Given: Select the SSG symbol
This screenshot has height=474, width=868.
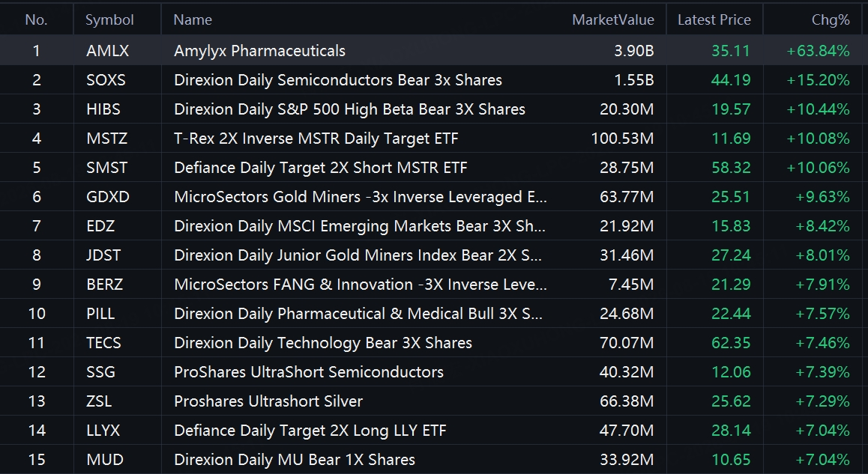Looking at the screenshot, I should [100, 372].
